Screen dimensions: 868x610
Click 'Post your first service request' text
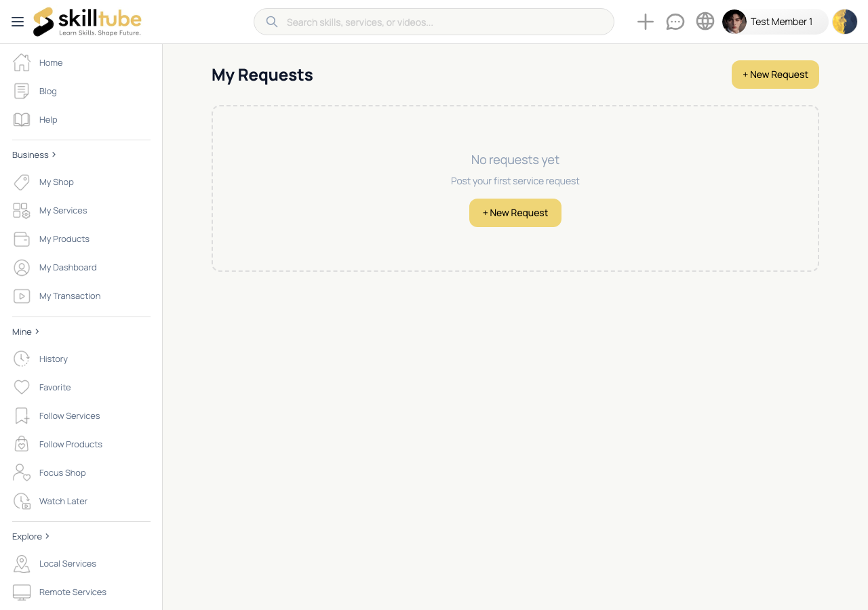[x=515, y=181]
